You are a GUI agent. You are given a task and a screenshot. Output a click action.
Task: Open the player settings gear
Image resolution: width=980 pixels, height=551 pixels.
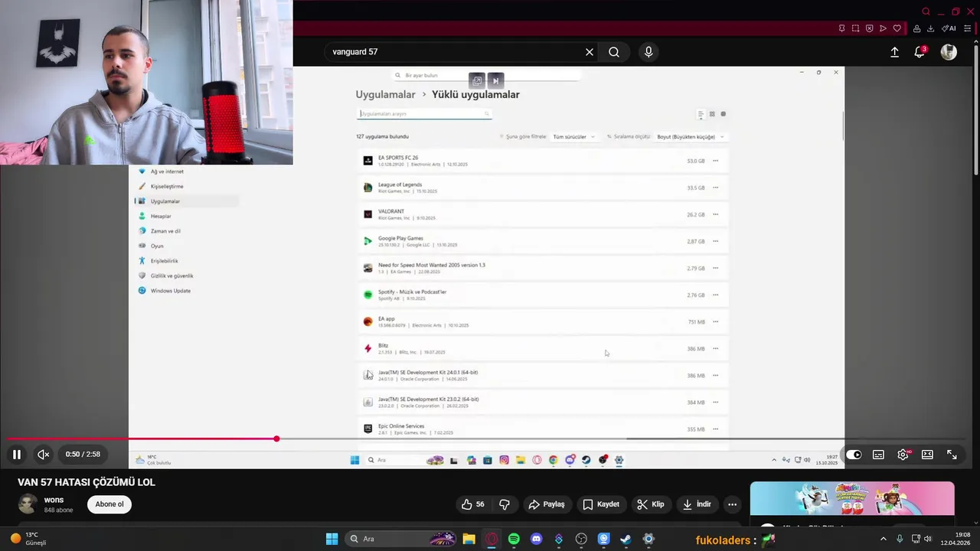(903, 455)
